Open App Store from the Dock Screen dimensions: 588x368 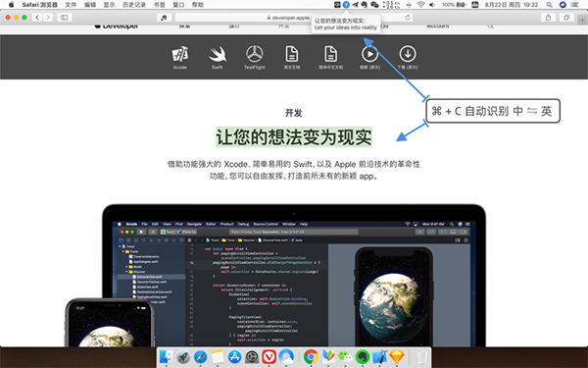pos(235,357)
